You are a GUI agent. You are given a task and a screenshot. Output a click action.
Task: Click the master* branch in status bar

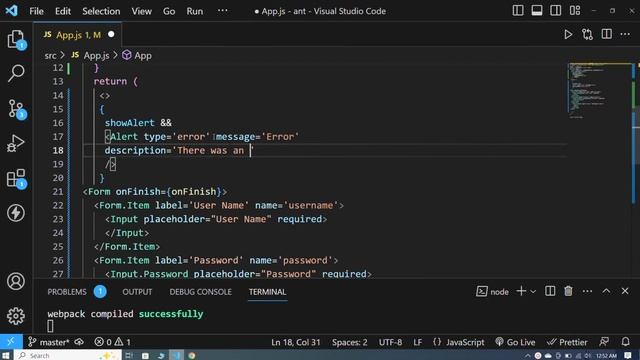click(x=48, y=342)
